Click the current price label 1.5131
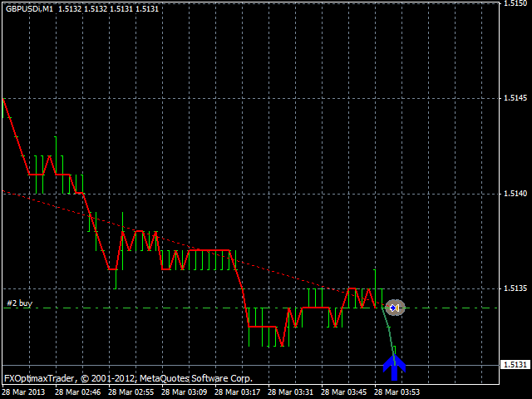The width and height of the screenshot is (532, 399). (515, 365)
